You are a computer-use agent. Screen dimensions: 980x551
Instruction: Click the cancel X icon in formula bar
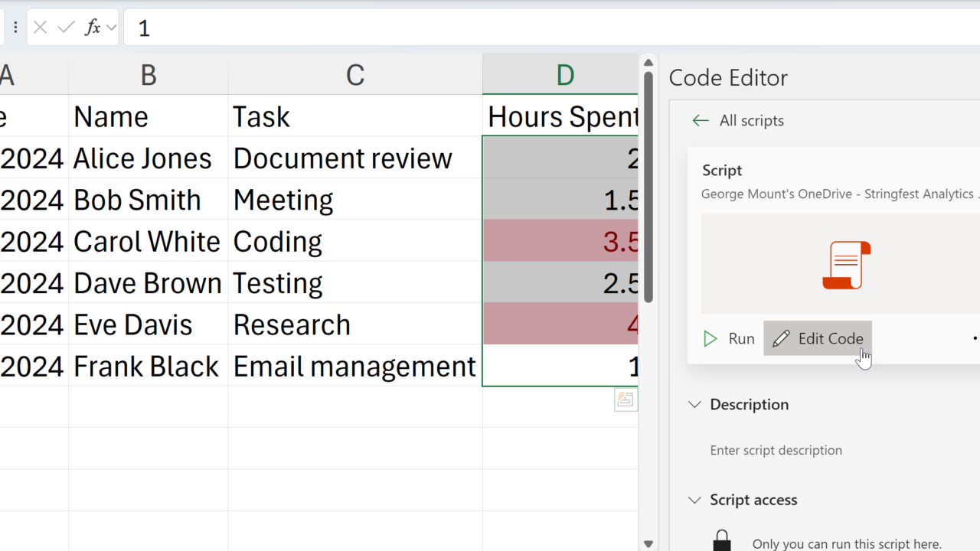41,28
